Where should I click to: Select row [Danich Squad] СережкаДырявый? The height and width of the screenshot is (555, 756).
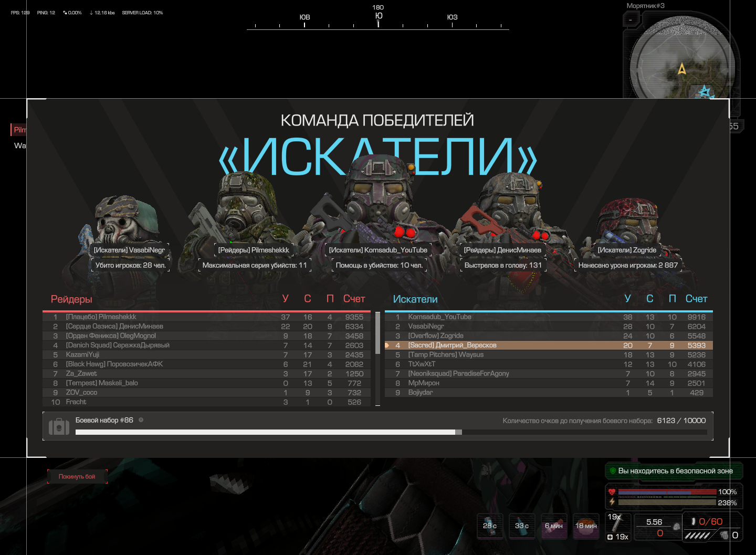point(207,345)
